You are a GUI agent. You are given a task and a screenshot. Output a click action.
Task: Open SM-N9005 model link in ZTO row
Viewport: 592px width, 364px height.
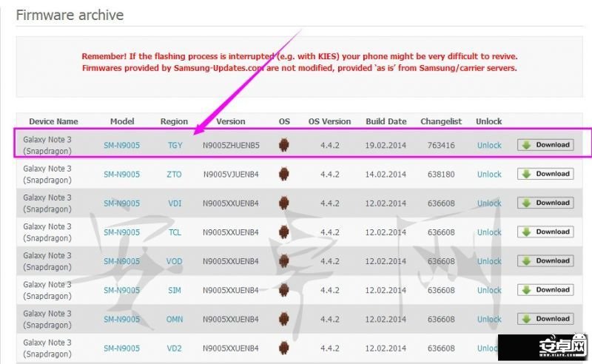click(121, 175)
